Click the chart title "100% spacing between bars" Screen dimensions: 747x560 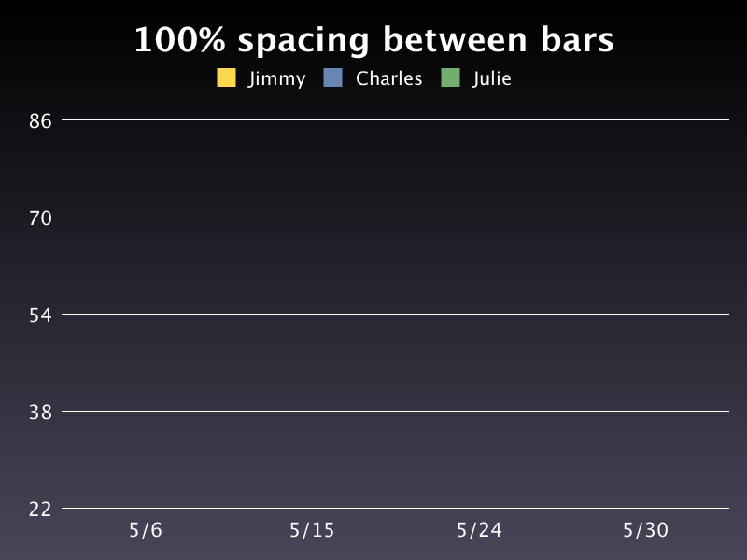pos(373,41)
